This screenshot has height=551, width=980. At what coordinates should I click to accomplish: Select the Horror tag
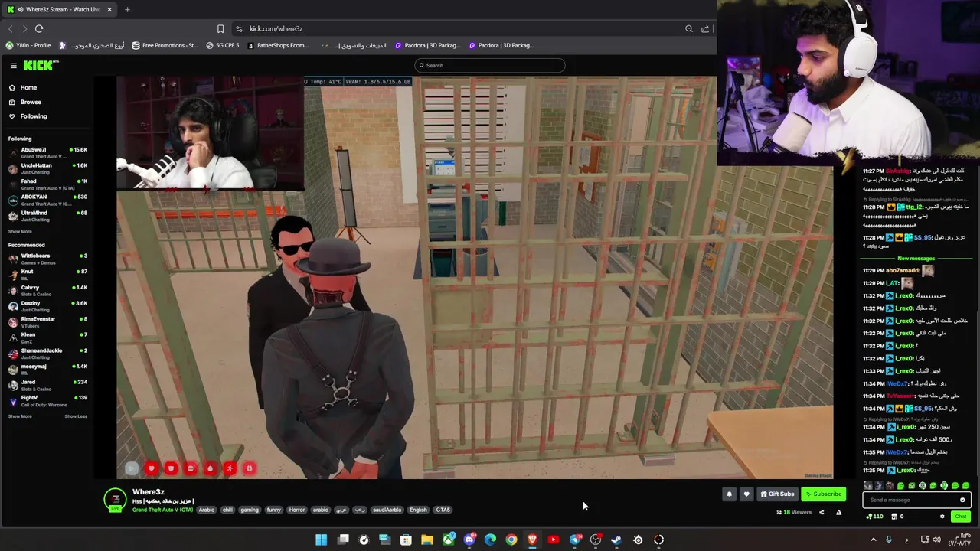tap(297, 510)
